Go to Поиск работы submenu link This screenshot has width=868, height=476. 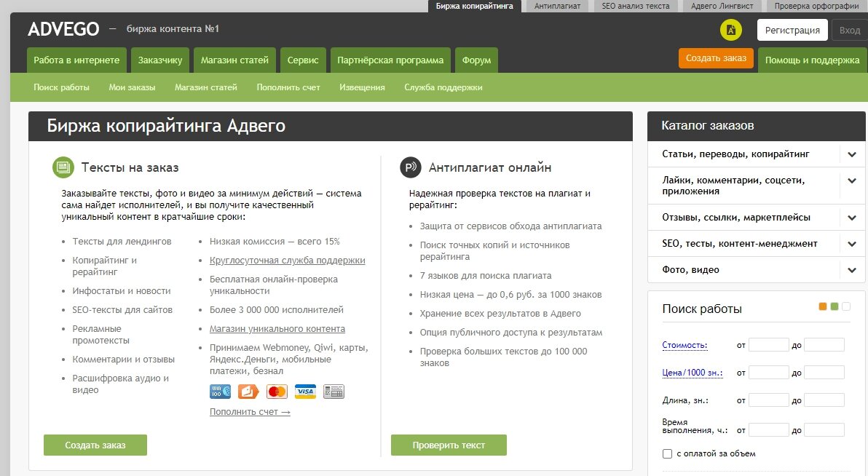click(x=61, y=87)
